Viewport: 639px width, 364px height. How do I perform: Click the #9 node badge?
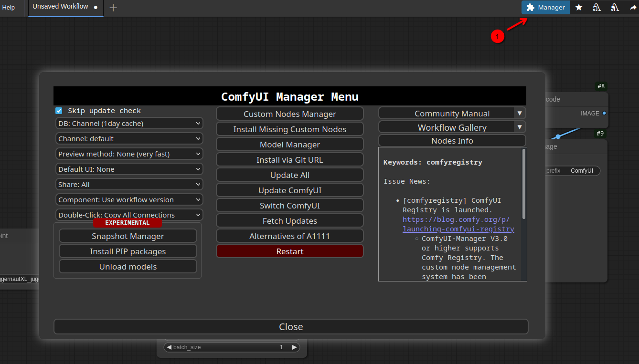pyautogui.click(x=600, y=134)
